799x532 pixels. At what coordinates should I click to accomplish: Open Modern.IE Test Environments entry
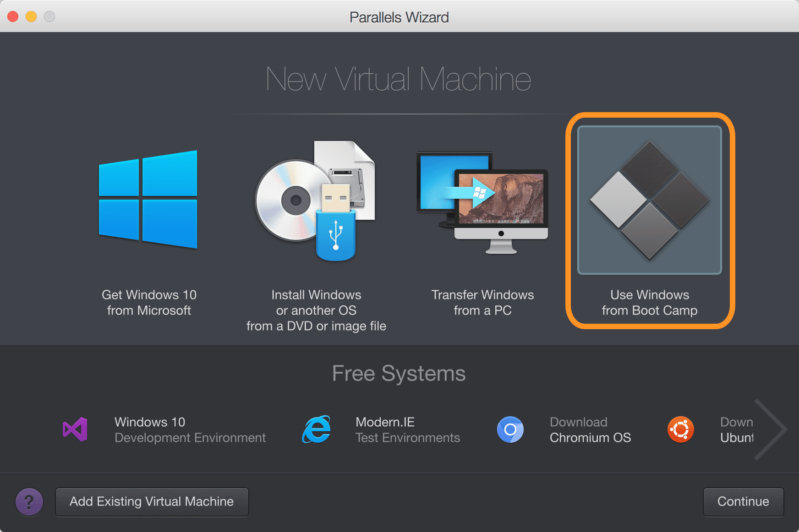coord(408,430)
